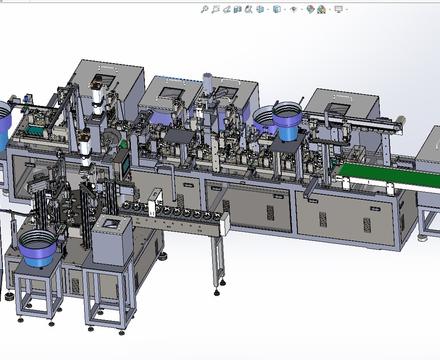
Task: Expand the View Orientation dropdown arrow
Action: [268, 9]
